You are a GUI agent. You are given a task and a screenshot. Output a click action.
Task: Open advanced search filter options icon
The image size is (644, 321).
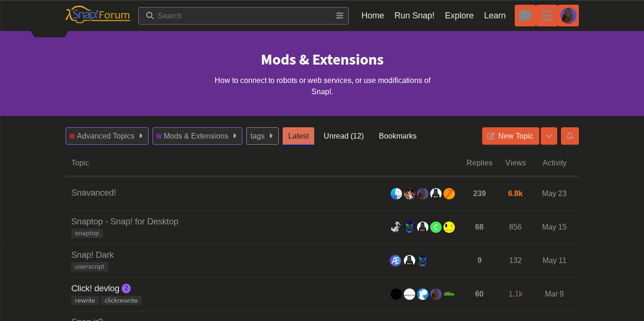point(340,16)
